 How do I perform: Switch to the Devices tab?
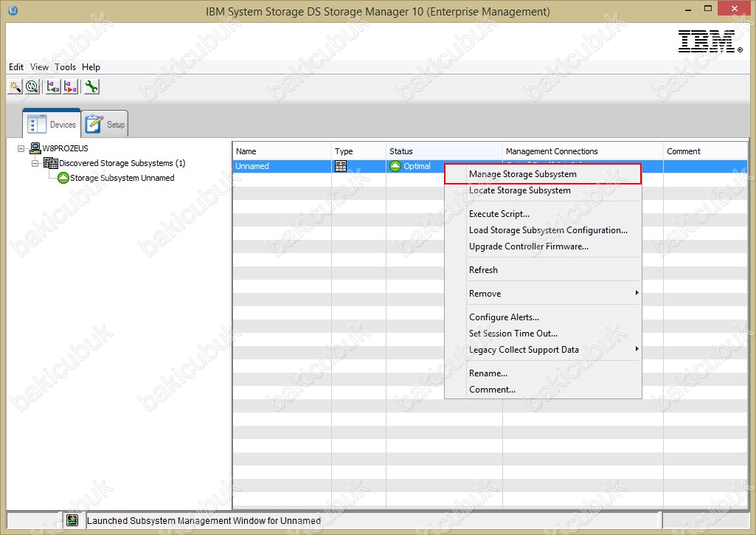[52, 124]
